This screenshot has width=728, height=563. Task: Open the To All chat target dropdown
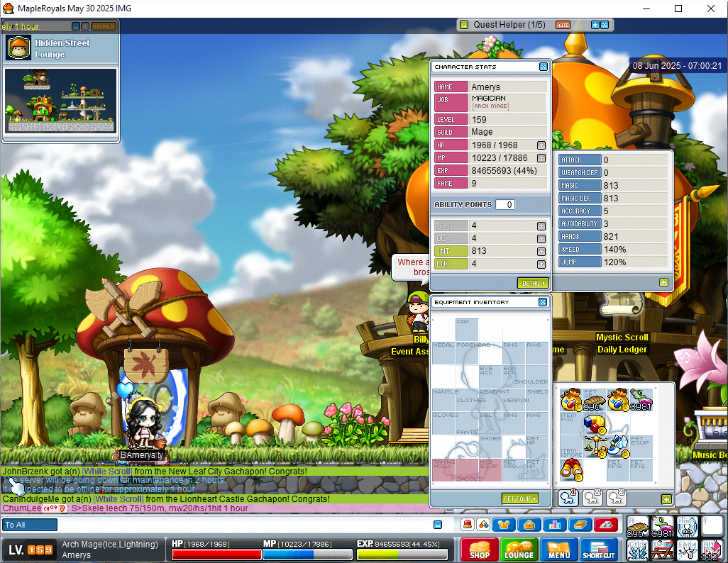(x=29, y=525)
